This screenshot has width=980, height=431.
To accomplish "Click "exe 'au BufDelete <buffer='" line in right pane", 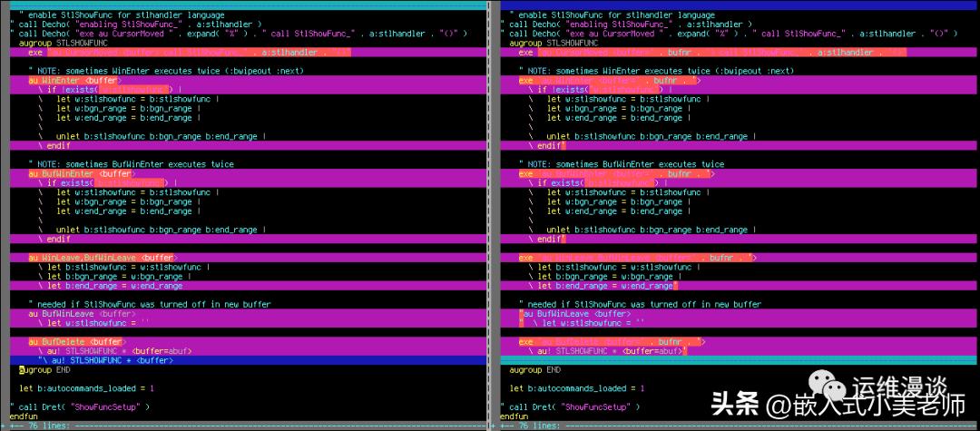I will 739,342.
